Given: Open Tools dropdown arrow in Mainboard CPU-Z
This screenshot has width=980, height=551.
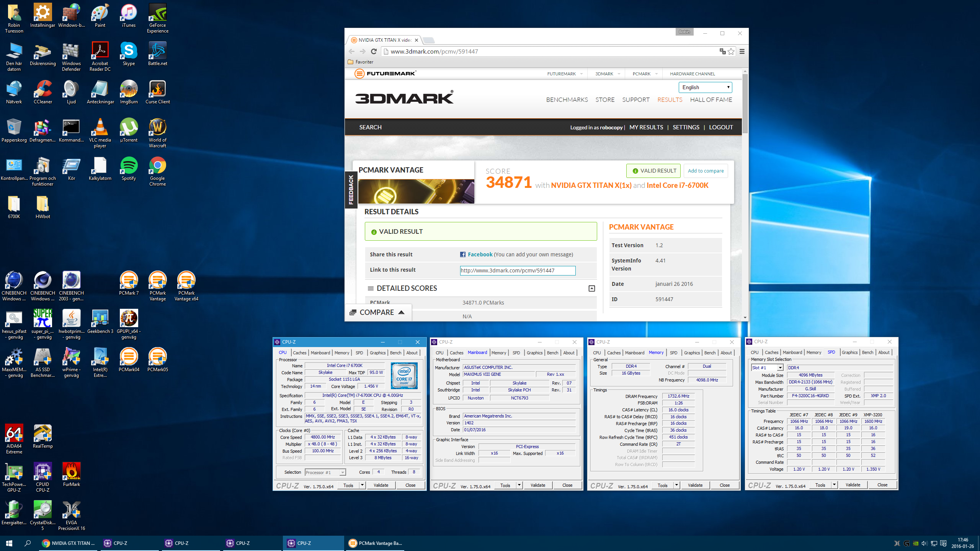Looking at the screenshot, I should [x=519, y=485].
